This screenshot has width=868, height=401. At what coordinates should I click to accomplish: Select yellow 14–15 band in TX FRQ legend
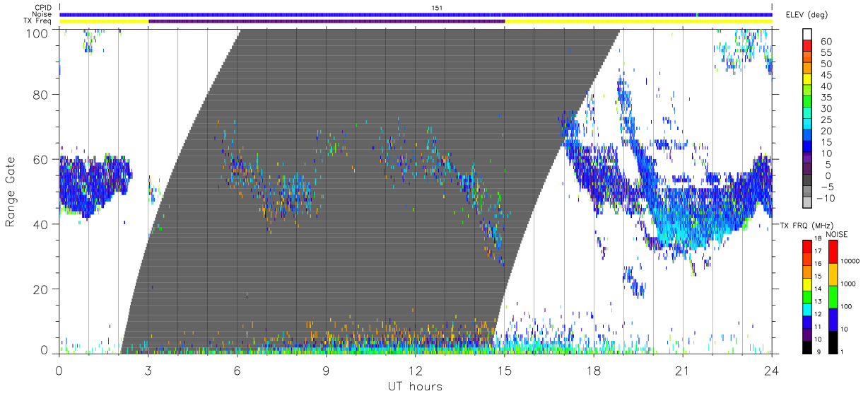tap(807, 284)
